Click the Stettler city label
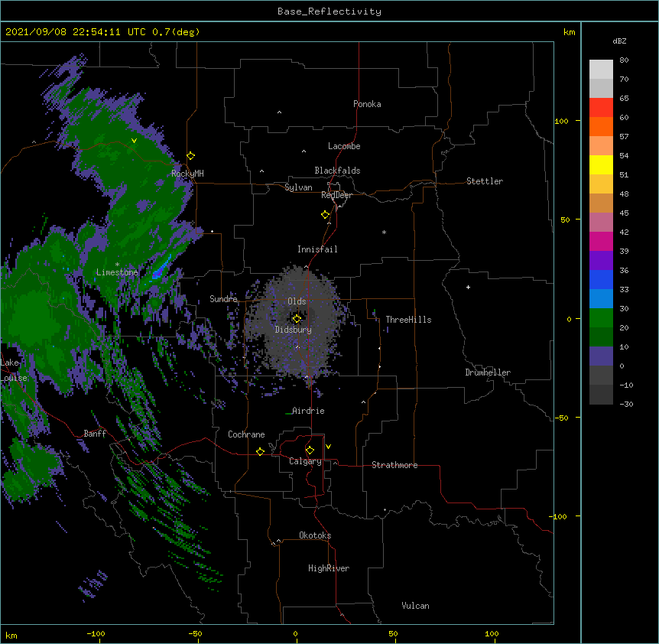 [485, 181]
